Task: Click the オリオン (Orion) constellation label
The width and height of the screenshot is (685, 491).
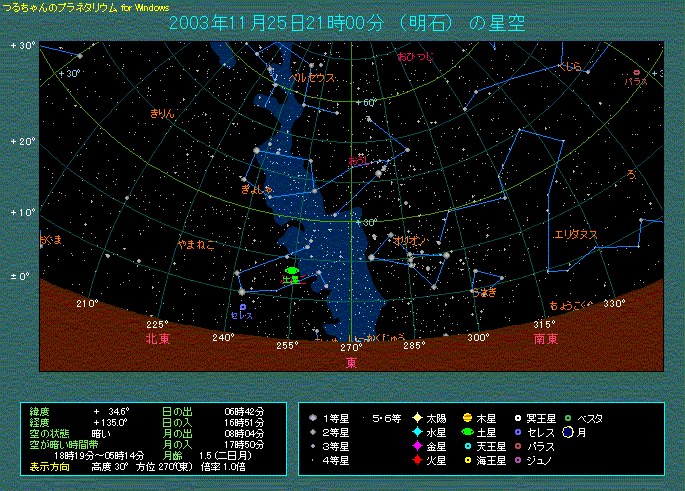Action: (x=410, y=241)
